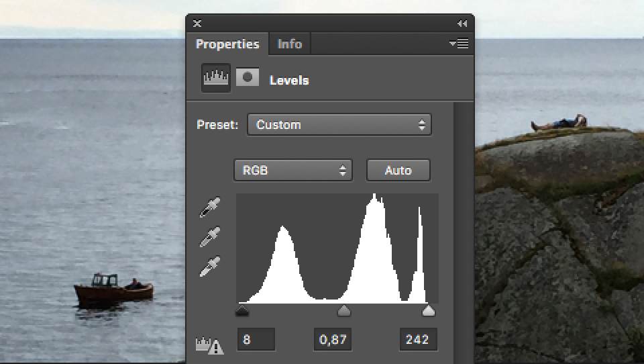Click the highlight field showing 242
The height and width of the screenshot is (364, 644).
[418, 340]
